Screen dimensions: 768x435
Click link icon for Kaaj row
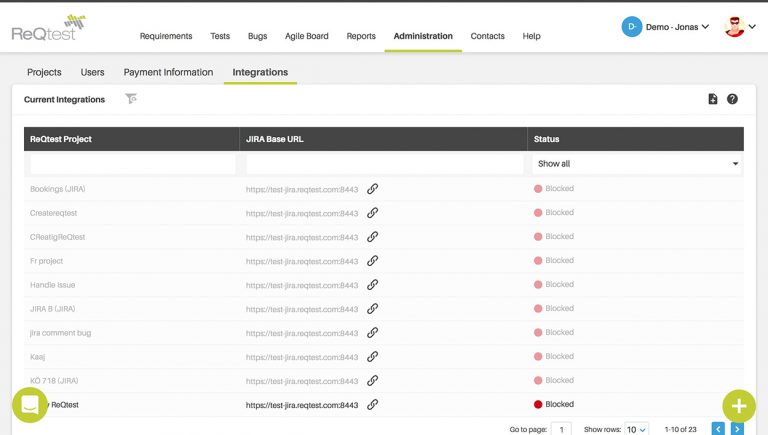tap(372, 356)
